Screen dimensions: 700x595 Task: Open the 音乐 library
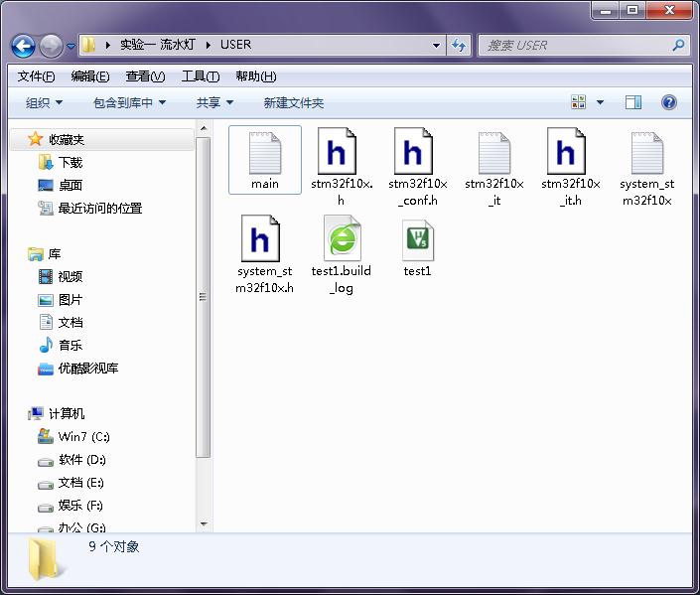point(70,346)
